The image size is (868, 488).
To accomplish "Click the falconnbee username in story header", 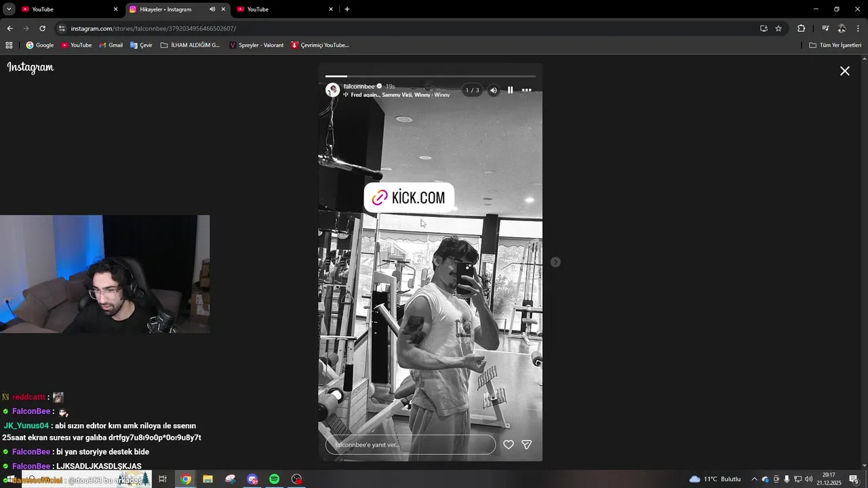I will pos(359,86).
